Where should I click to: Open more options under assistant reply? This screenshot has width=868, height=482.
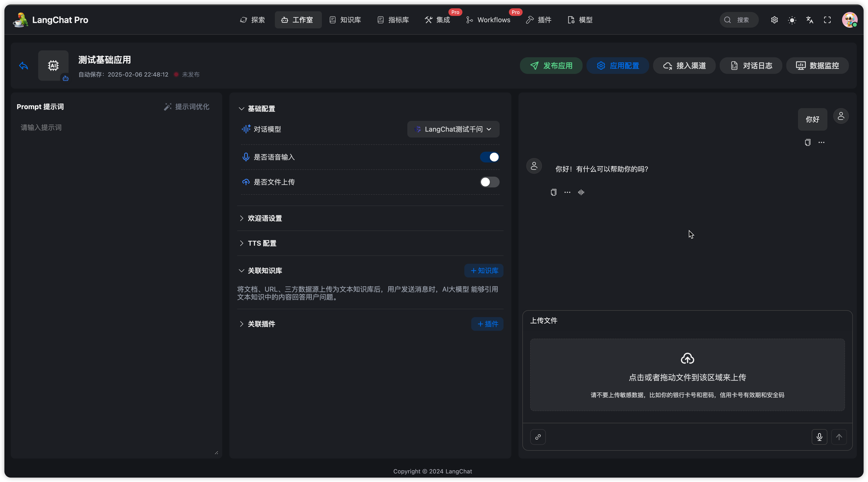coord(567,192)
